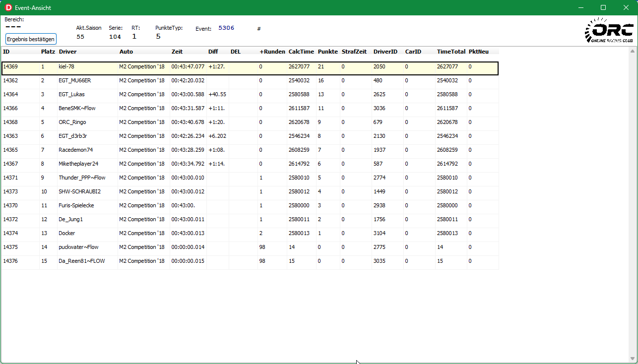Select the puckwater~Flow row
This screenshot has height=364, width=638.
coord(78,247)
